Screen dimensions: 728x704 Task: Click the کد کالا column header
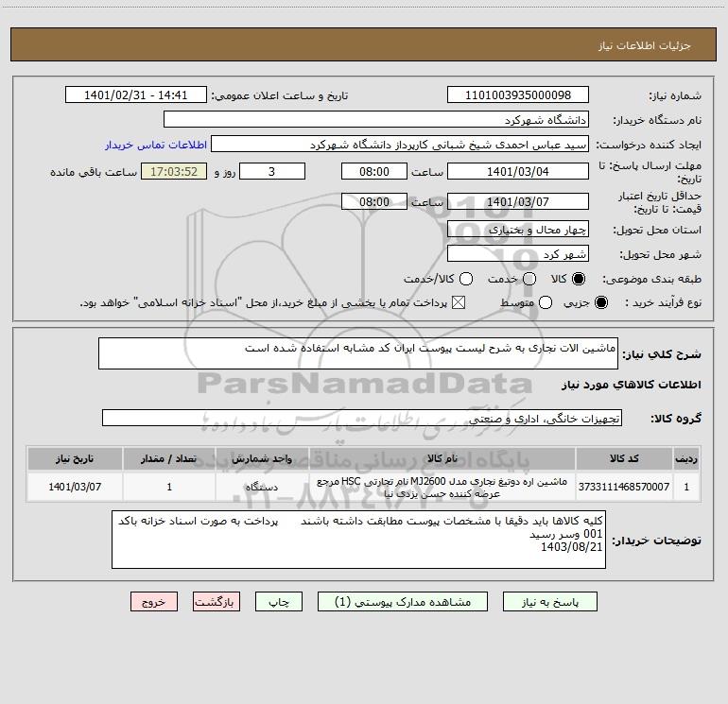[x=624, y=458]
